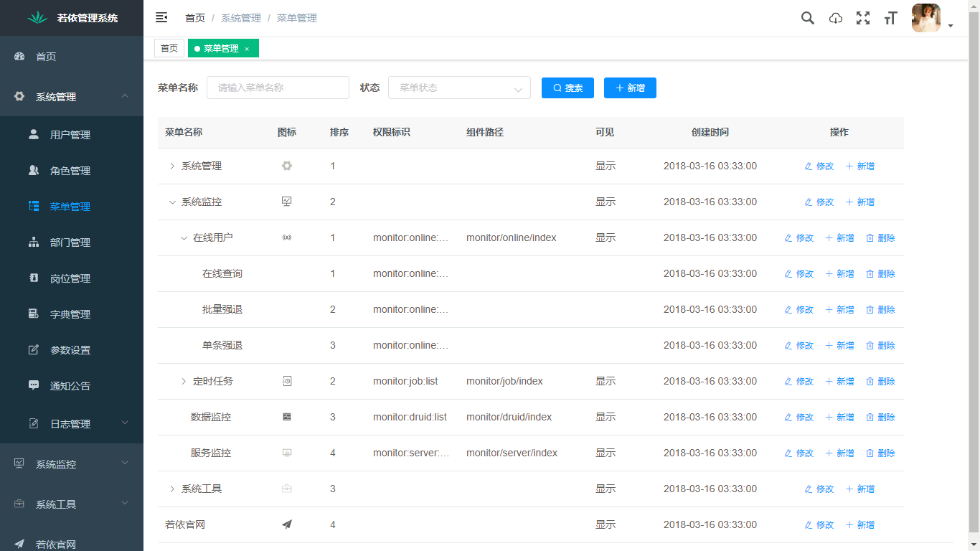Open the 菜单状态 status dropdown
The height and width of the screenshot is (551, 980).
pos(459,88)
